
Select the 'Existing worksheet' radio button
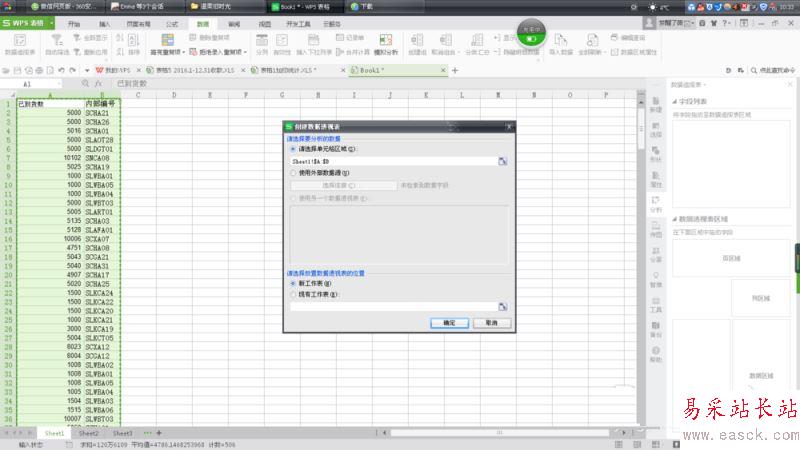pos(293,294)
